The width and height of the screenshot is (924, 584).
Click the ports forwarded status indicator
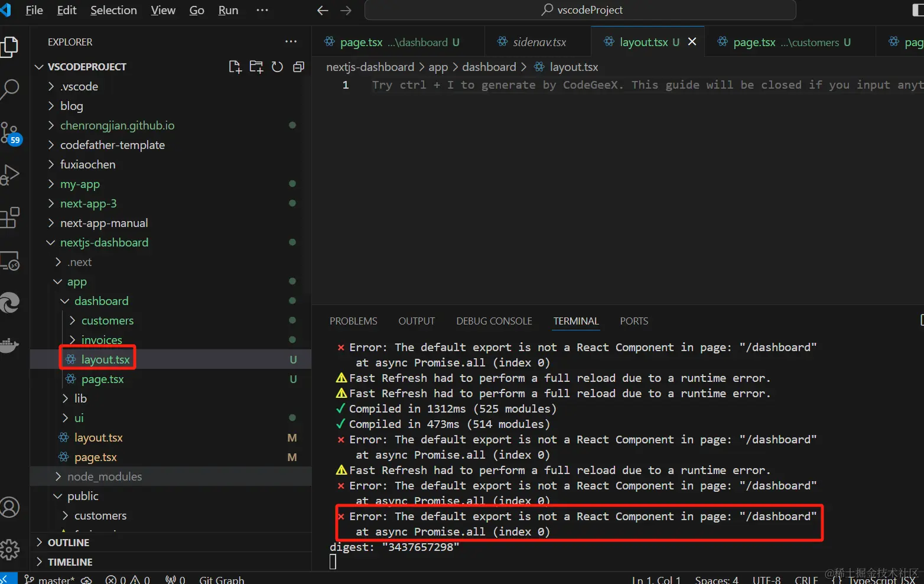tap(175, 579)
